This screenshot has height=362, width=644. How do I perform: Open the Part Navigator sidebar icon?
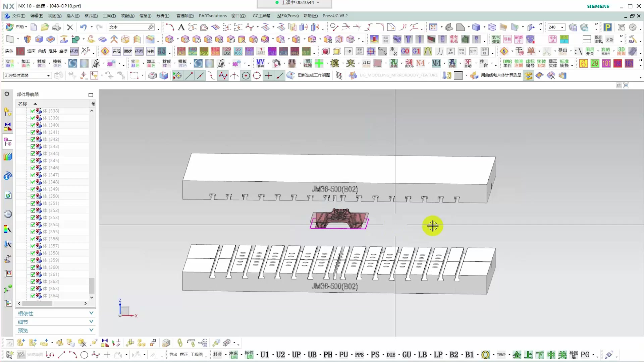coord(8,142)
